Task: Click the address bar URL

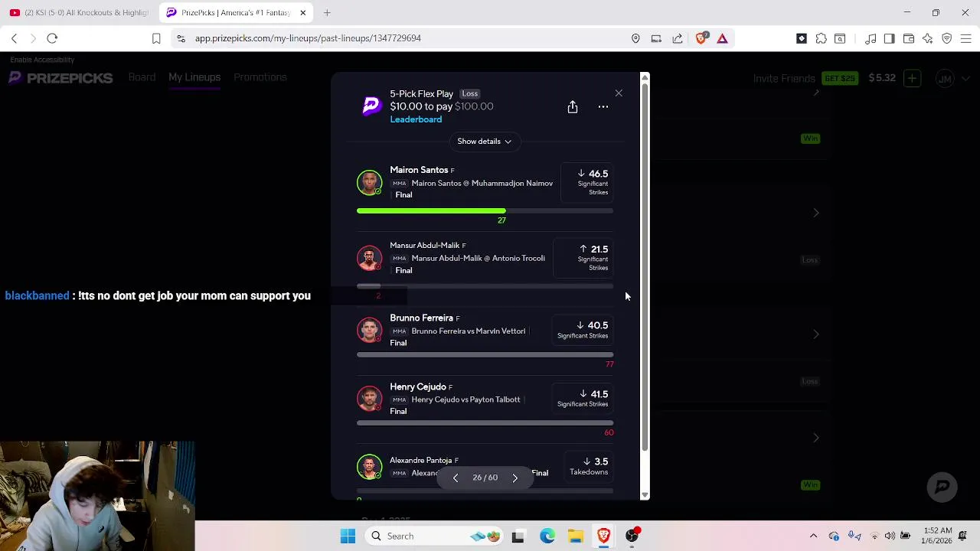Action: coord(308,38)
